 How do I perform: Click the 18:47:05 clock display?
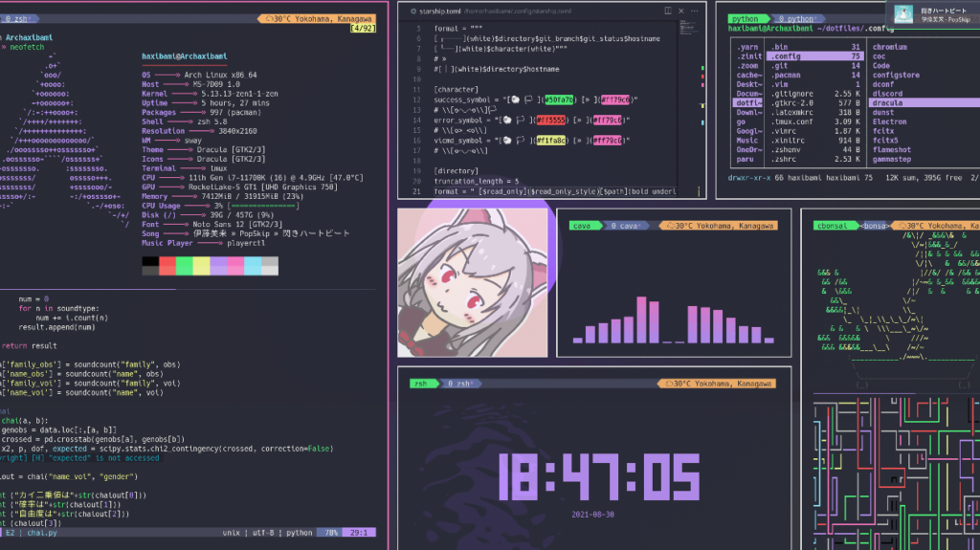599,476
